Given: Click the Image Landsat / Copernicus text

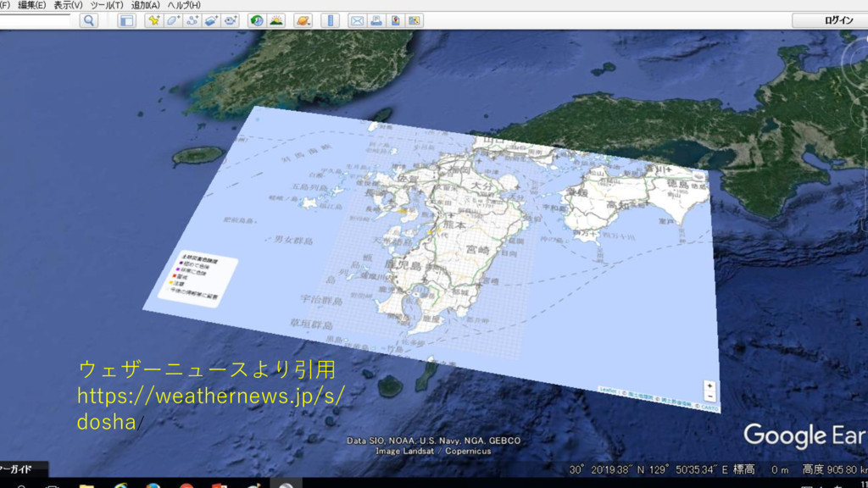Looking at the screenshot, I should [433, 451].
